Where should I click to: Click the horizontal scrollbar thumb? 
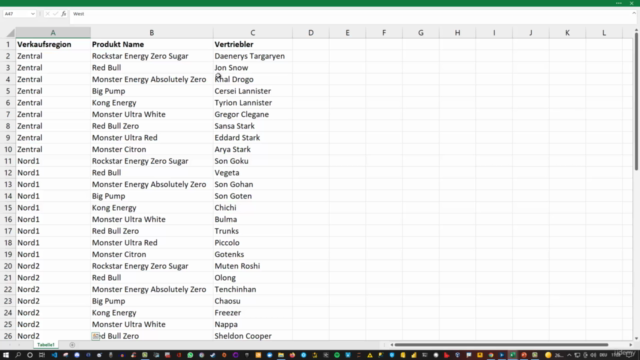pyautogui.click(x=501, y=345)
